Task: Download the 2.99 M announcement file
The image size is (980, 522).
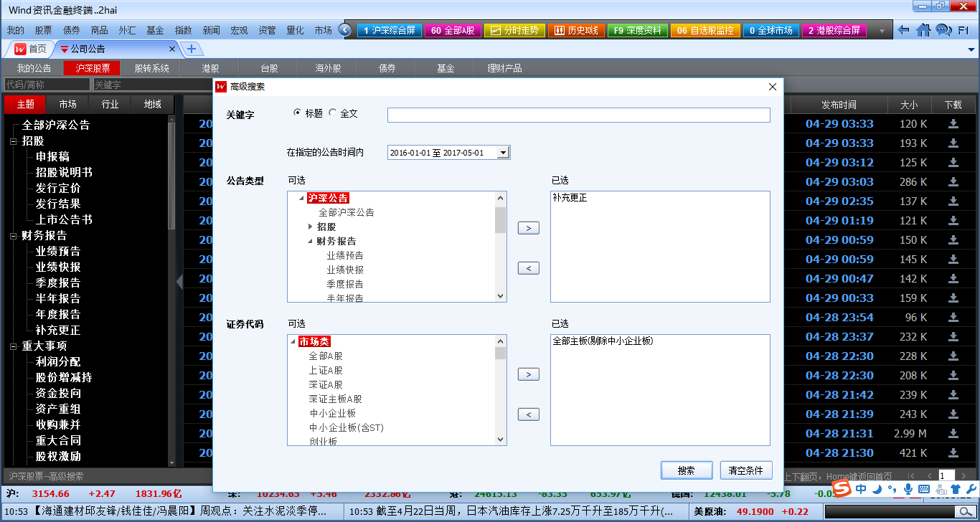Action: point(953,433)
